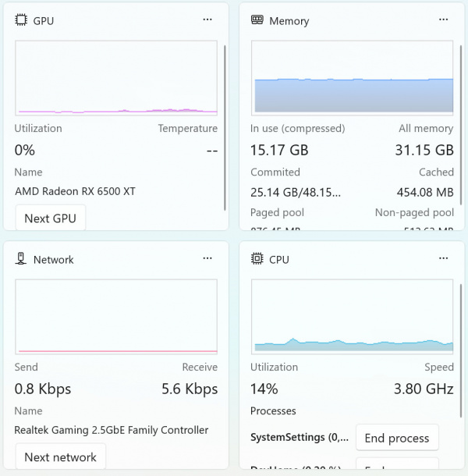
Task: Click the Network adapter icon in widget header
Action: [x=21, y=259]
